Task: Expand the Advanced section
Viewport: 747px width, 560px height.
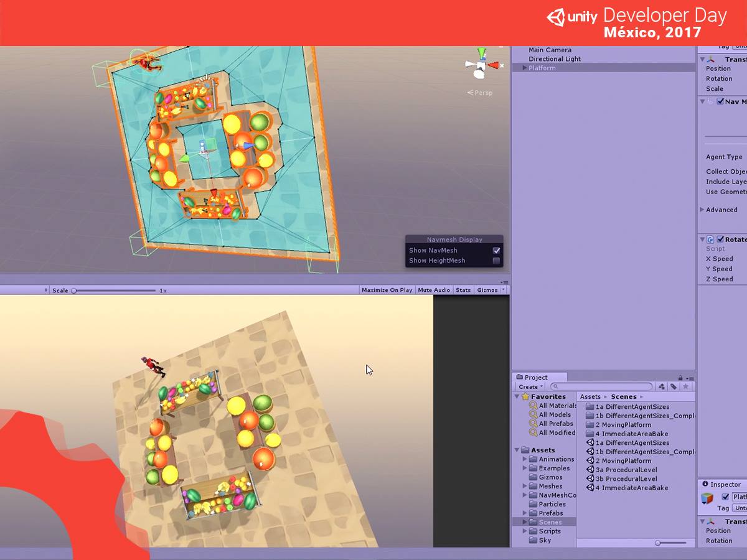Action: tap(703, 210)
